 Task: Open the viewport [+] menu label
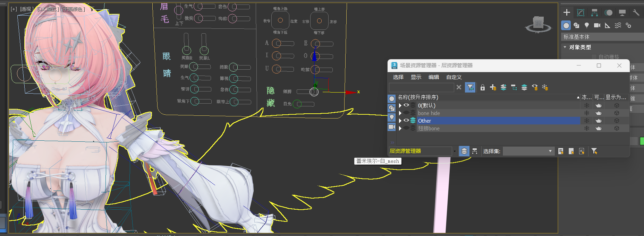(14, 9)
